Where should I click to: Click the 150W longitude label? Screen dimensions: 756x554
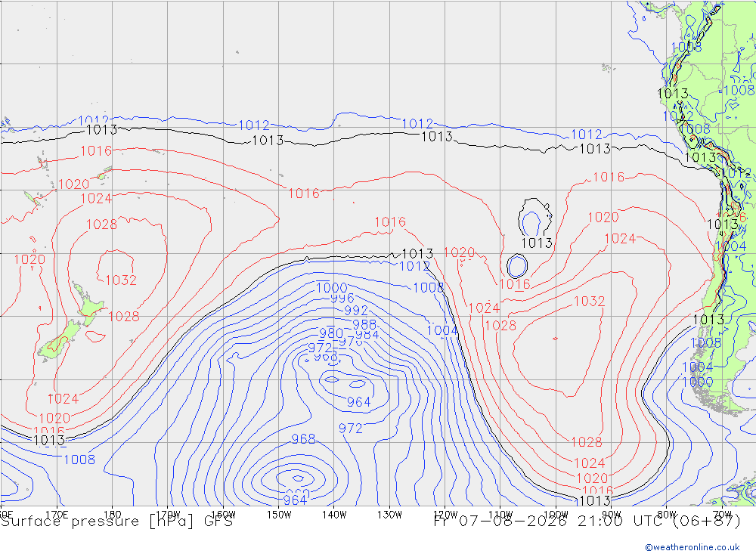click(x=279, y=514)
